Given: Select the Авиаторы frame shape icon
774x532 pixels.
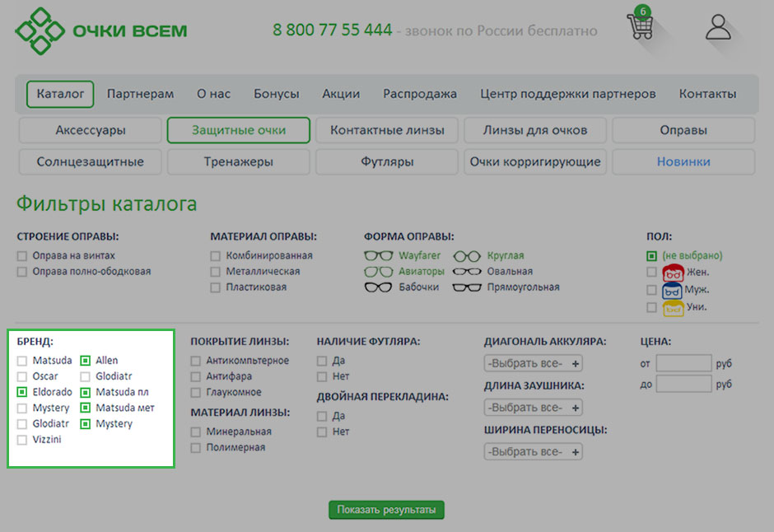Looking at the screenshot, I should point(379,272).
